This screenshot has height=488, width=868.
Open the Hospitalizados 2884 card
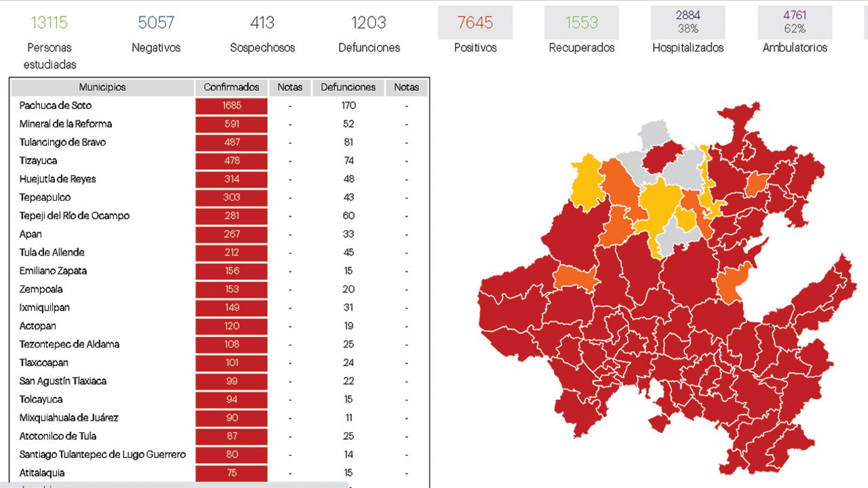point(688,23)
